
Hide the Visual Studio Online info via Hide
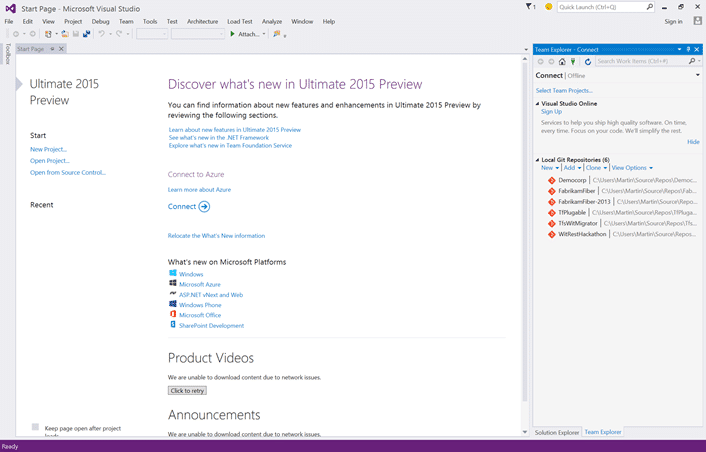693,142
